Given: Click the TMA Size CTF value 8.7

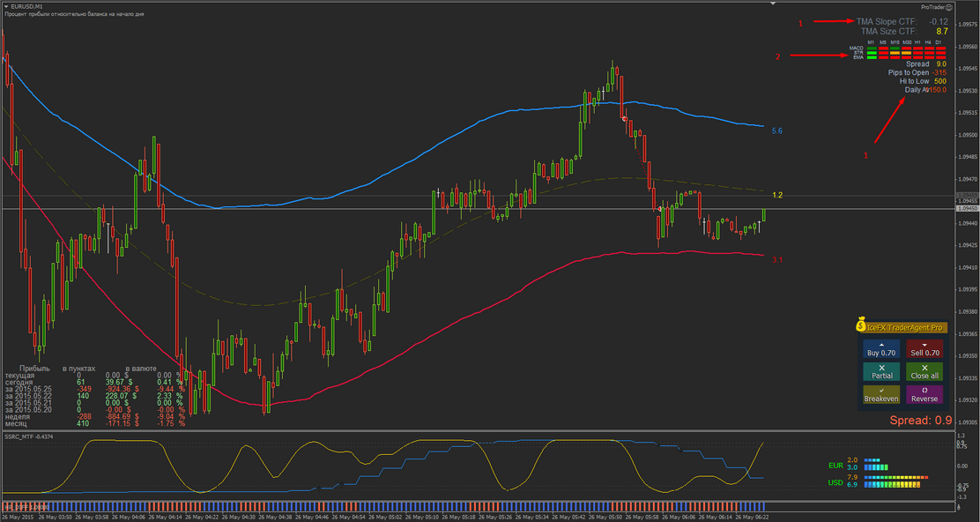Looking at the screenshot, I should coord(942,31).
